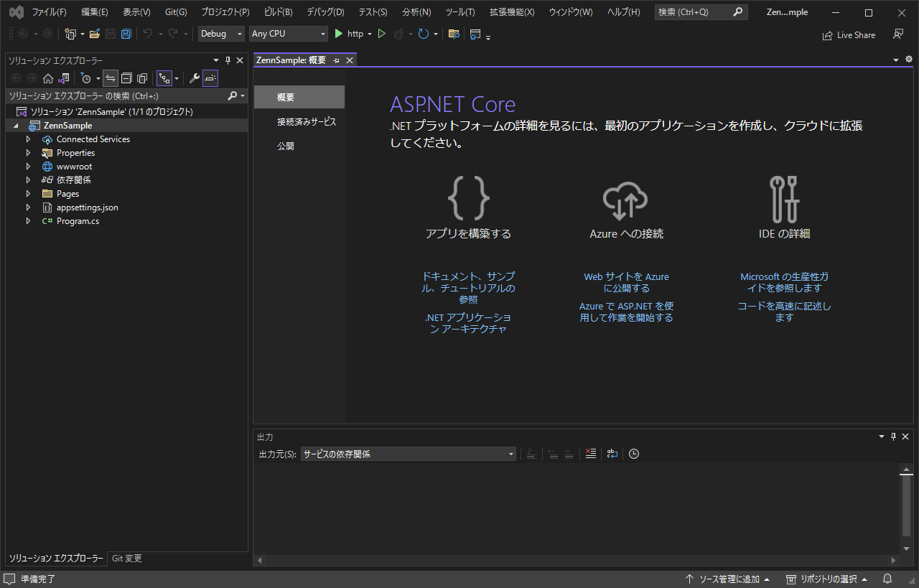919x588 pixels.
Task: Open the 拡張機能(X) menu
Action: point(512,12)
